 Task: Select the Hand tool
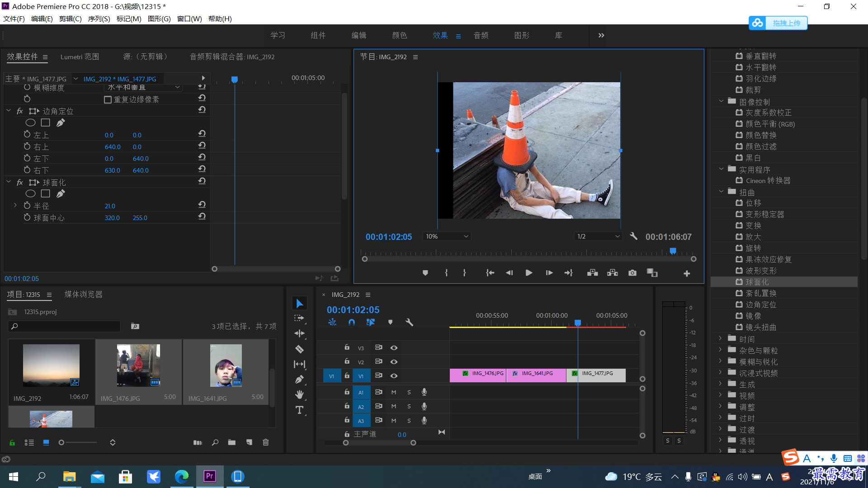click(299, 395)
